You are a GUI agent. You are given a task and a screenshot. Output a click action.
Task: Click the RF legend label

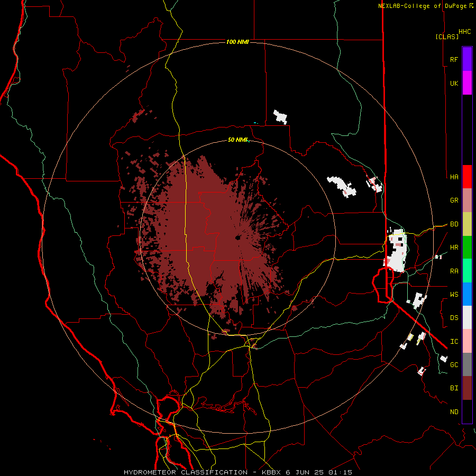pos(454,59)
